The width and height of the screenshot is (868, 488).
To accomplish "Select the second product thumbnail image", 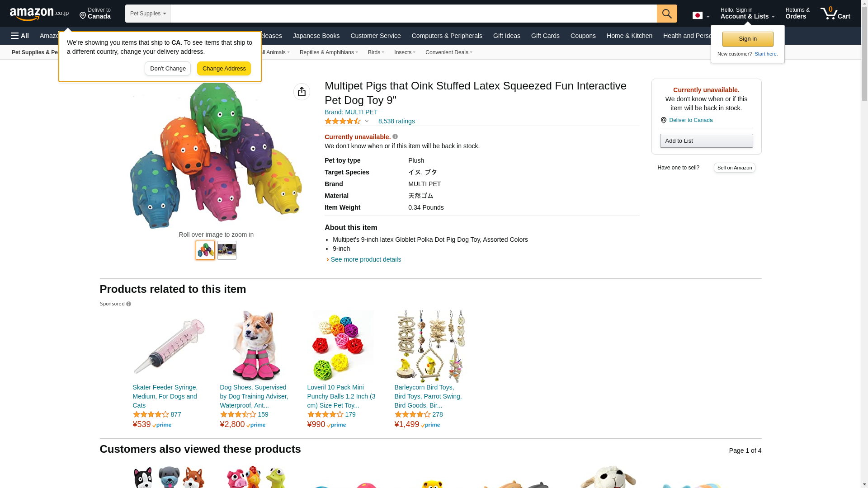I will [x=226, y=250].
